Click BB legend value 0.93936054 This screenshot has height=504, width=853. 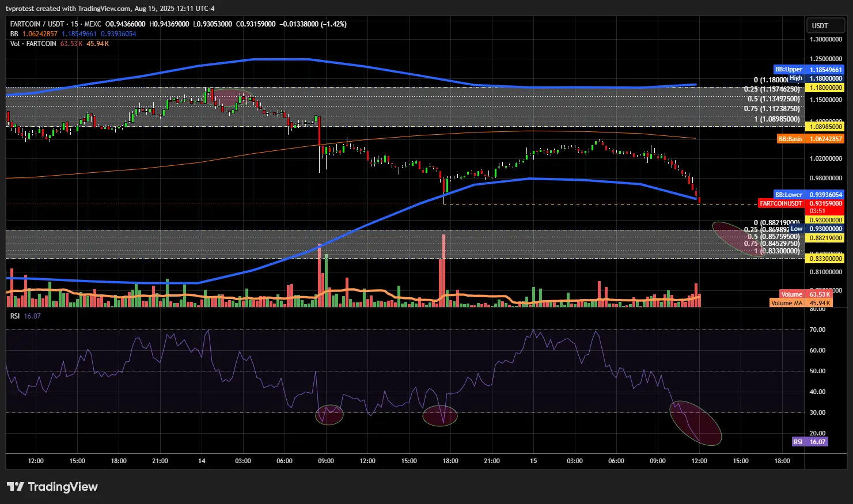coord(119,34)
